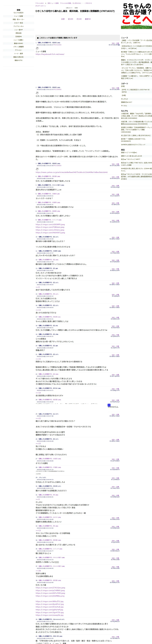The image size is (152, 644).
Task: Open 日専 link in スポーツ section
Action: pos(123,86)
